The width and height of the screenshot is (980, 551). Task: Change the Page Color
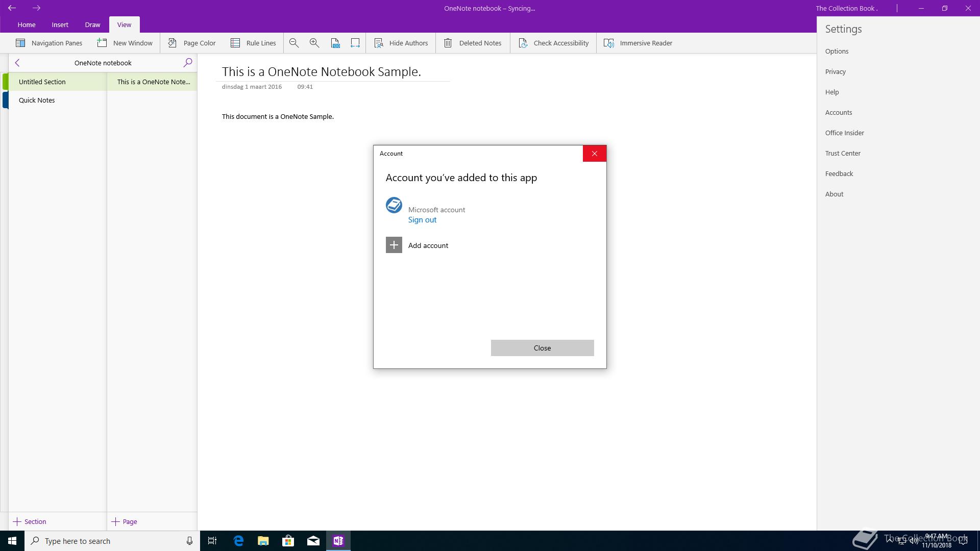click(x=192, y=43)
